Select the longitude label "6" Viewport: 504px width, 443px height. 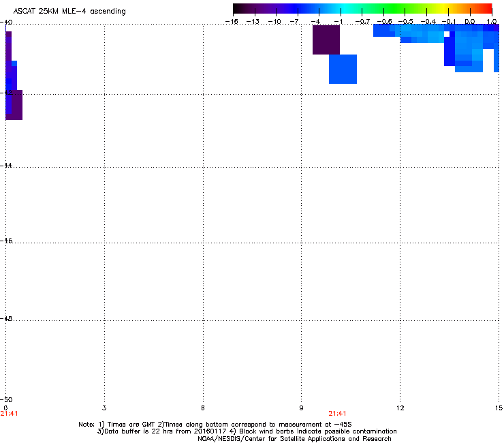tap(203, 408)
